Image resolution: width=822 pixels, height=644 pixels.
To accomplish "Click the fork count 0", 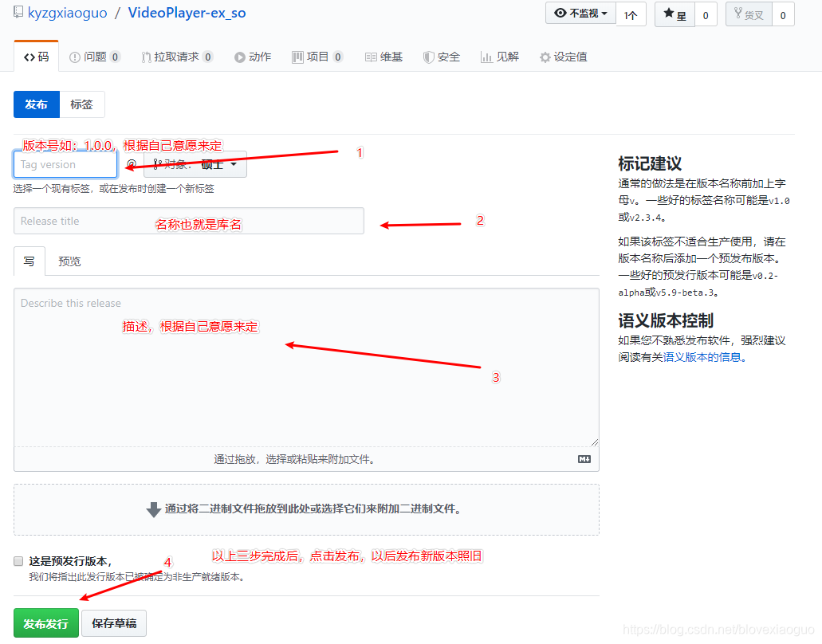I will pyautogui.click(x=783, y=15).
